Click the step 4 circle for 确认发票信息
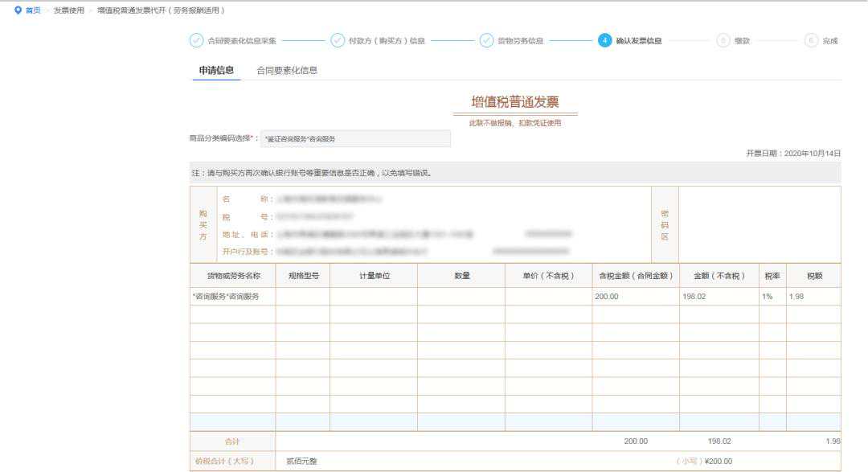868x472 pixels. tap(604, 40)
